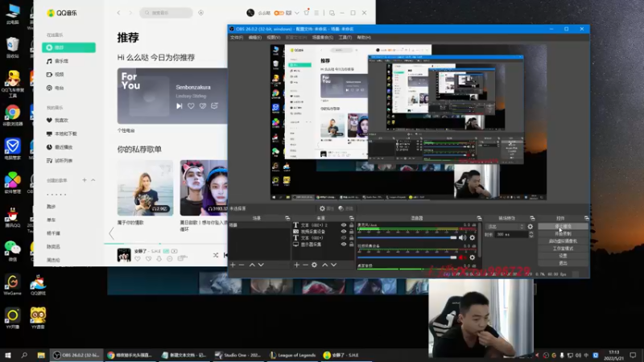Click shuffle play-mode icon in QQ Music player bar

point(216,255)
